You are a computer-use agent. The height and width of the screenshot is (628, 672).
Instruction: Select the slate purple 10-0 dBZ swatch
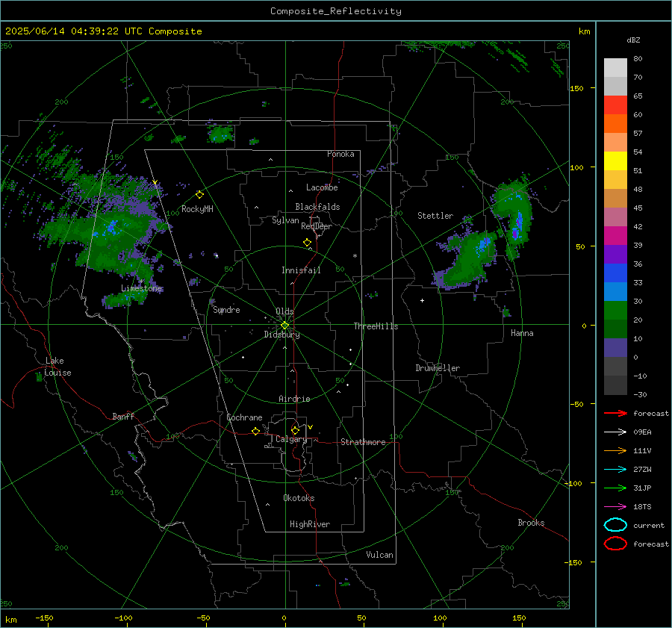coord(615,347)
